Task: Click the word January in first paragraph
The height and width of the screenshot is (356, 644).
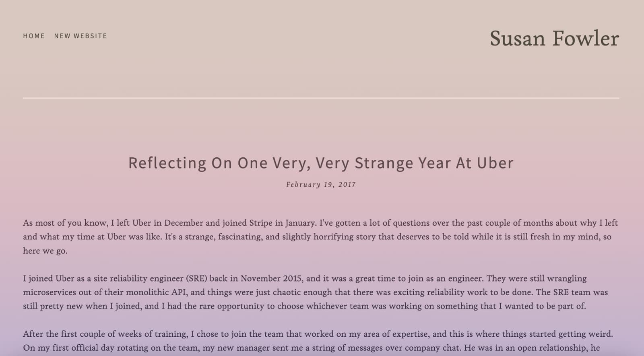Action: 301,223
